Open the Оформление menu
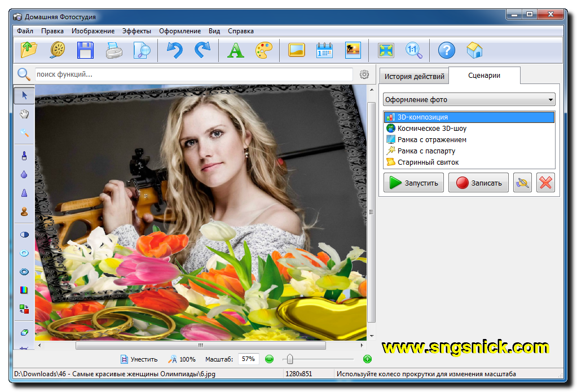Image resolution: width=577 pixels, height=392 pixels. pyautogui.click(x=180, y=31)
